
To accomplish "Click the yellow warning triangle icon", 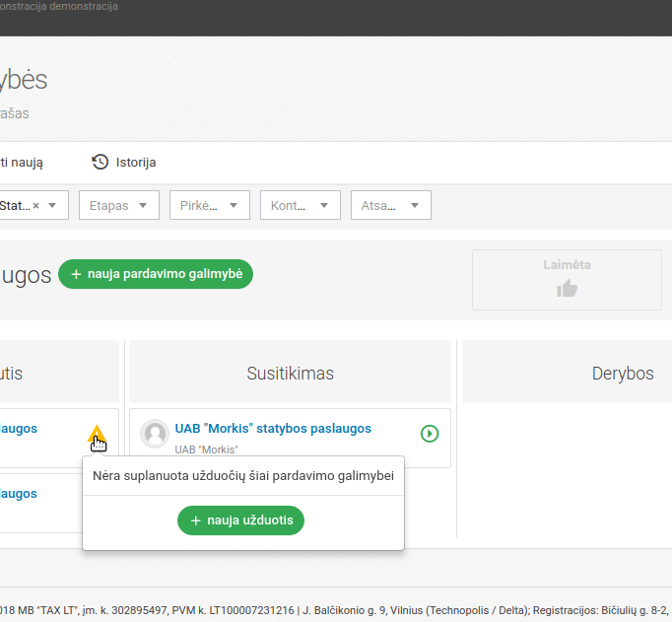I will pyautogui.click(x=96, y=433).
